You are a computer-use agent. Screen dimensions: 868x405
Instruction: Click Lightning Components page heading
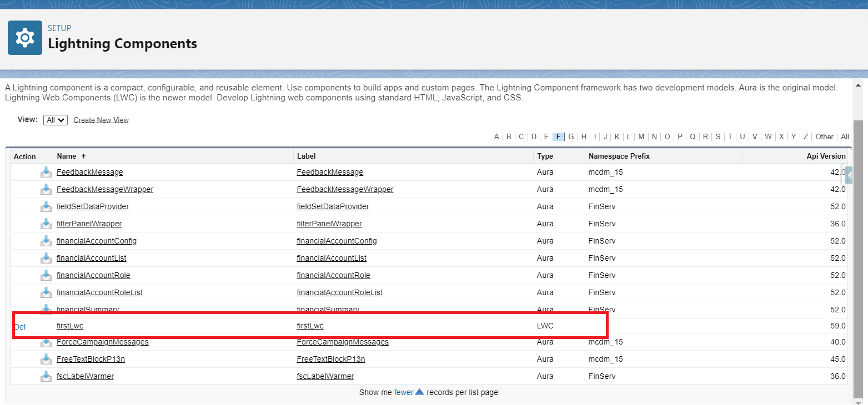point(122,43)
